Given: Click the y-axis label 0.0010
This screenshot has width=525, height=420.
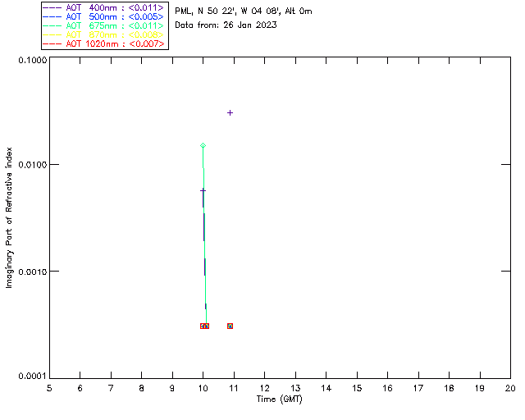Looking at the screenshot, I should point(32,272).
